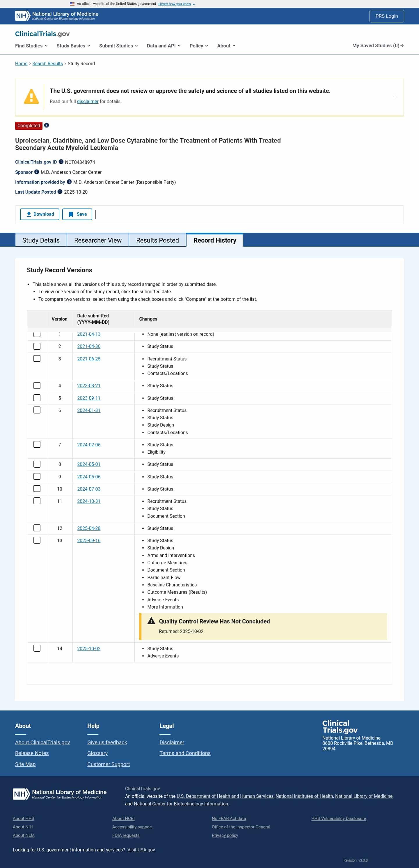Open version submitted 2024-01-31
This screenshot has height=868, width=419.
(88, 410)
